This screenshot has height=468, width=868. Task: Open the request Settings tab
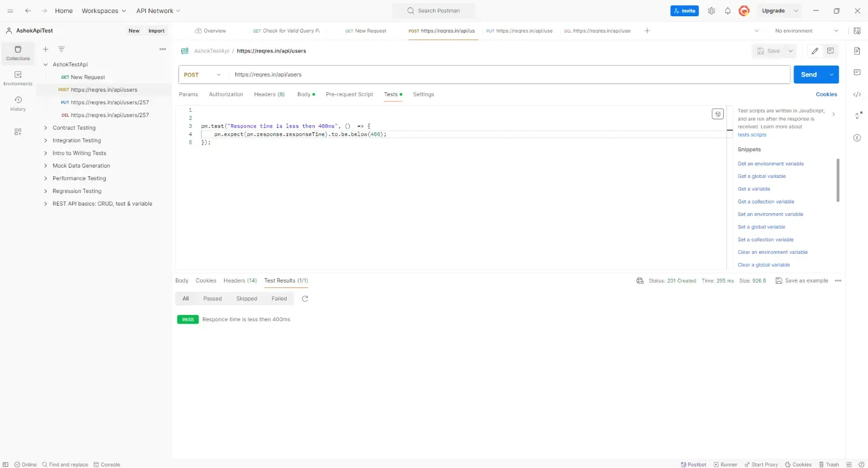tap(423, 94)
